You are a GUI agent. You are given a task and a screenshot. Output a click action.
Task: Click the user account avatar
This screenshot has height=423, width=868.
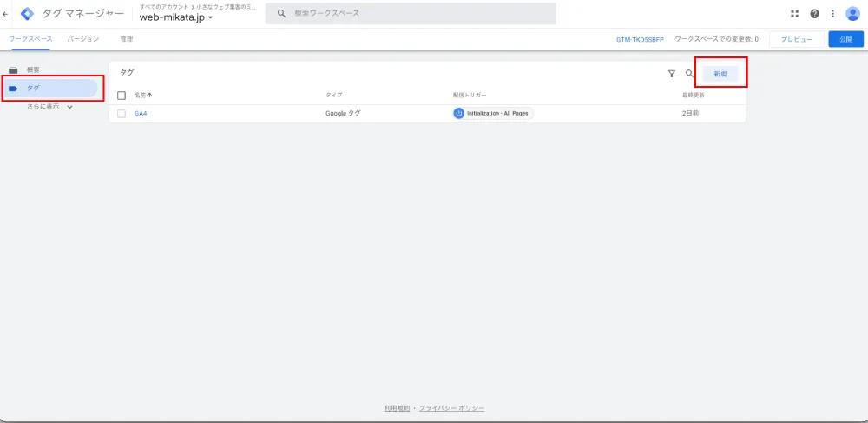pos(852,14)
